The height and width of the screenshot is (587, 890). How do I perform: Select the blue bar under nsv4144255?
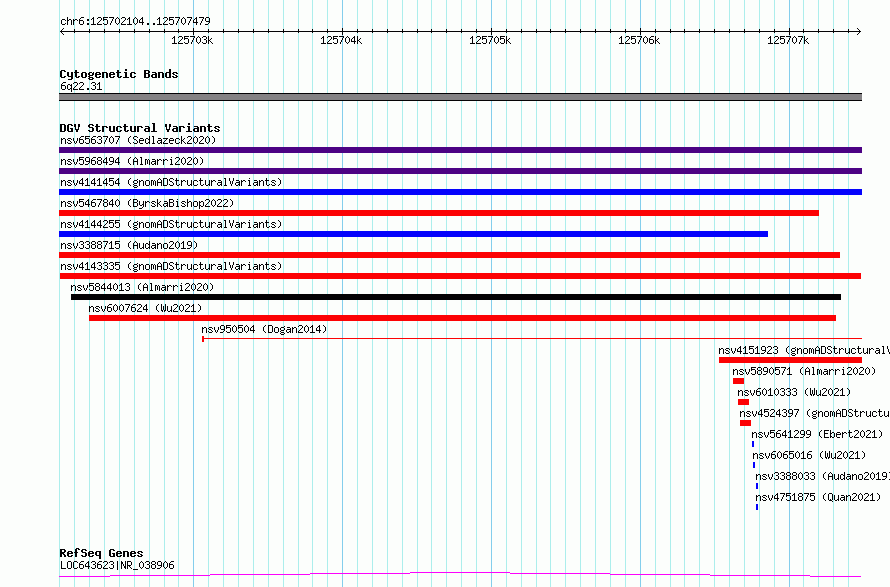(413, 234)
